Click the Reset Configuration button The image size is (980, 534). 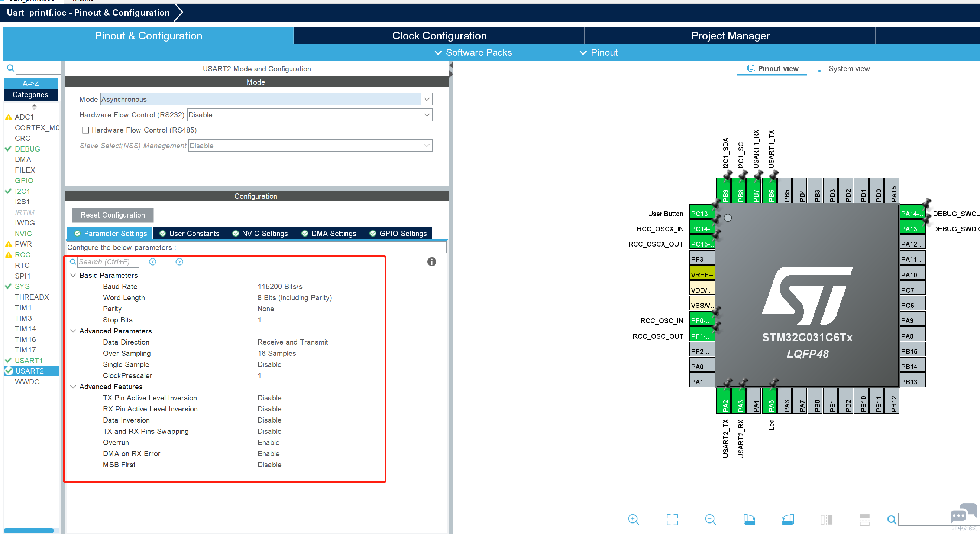pyautogui.click(x=113, y=215)
